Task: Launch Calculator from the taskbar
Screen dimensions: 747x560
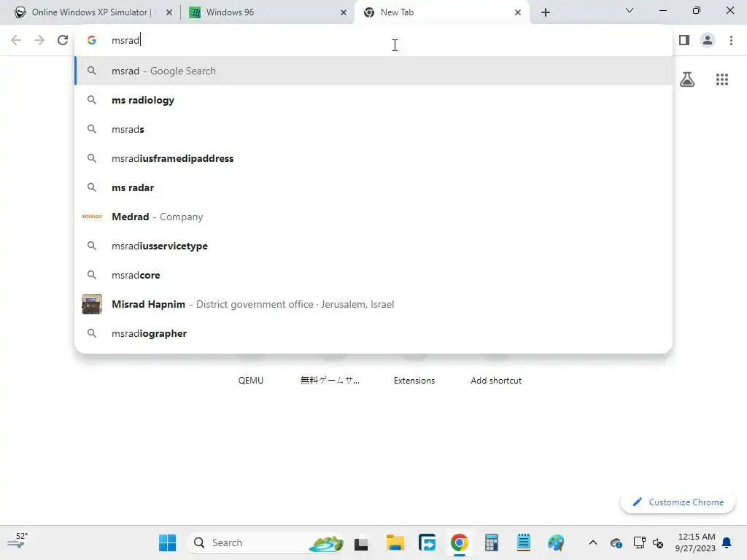Action: pyautogui.click(x=492, y=542)
